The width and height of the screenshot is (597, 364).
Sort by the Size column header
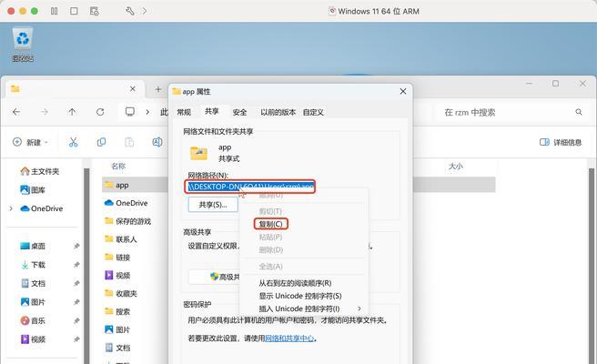[x=455, y=166]
